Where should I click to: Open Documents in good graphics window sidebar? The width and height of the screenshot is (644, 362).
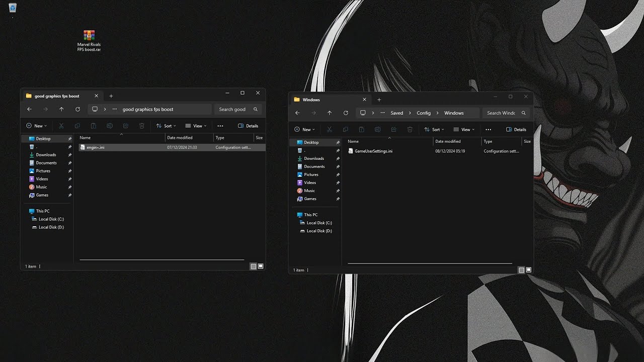point(46,163)
